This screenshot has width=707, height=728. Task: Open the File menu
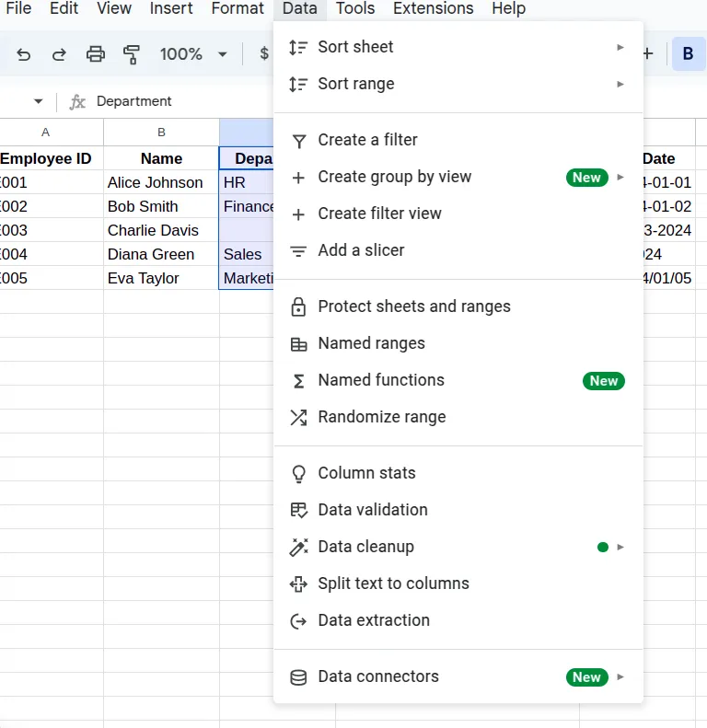18,8
